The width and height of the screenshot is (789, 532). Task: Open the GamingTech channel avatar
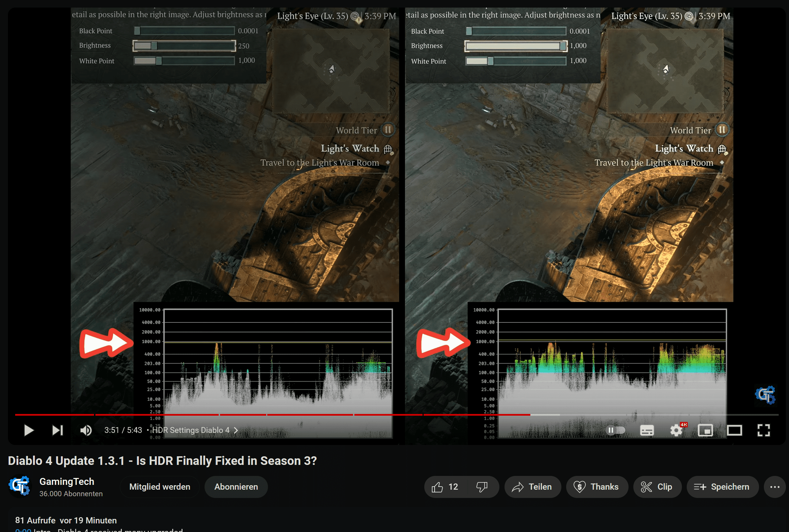20,486
